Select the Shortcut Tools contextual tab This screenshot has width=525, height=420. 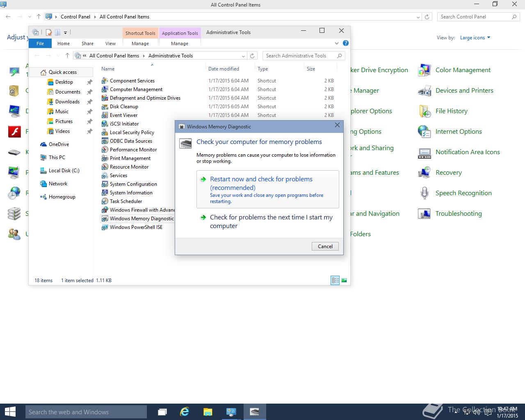point(140,33)
